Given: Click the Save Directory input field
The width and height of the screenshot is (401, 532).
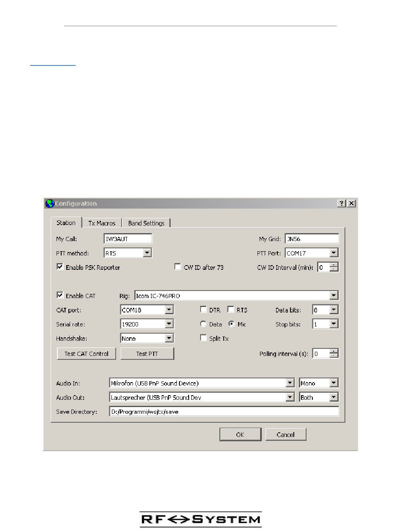Looking at the screenshot, I should pyautogui.click(x=224, y=411).
